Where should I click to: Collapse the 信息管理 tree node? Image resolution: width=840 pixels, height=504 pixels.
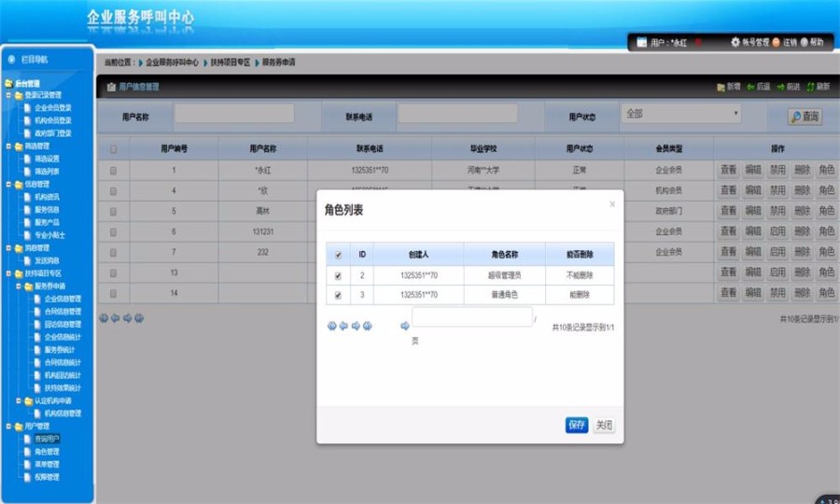(x=8, y=184)
